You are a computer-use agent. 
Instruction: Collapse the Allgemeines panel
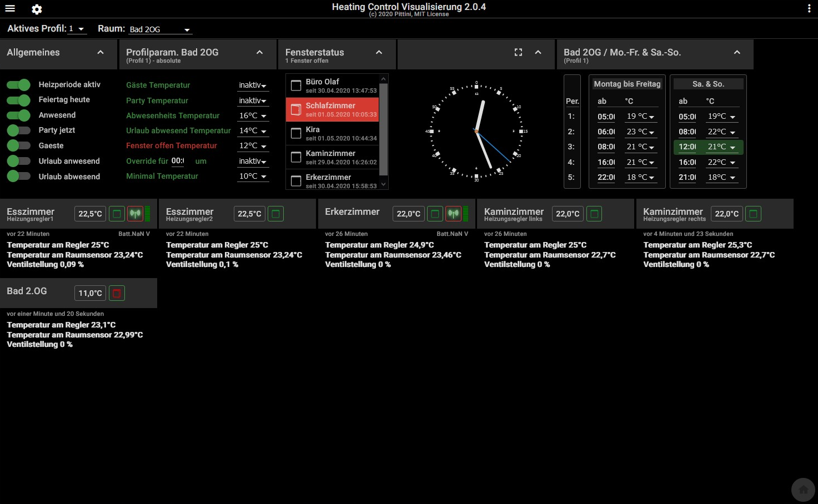pyautogui.click(x=101, y=52)
